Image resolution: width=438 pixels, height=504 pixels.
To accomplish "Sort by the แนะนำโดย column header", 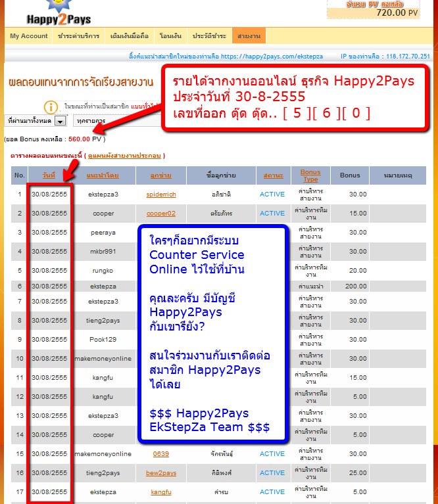I will pos(102,175).
